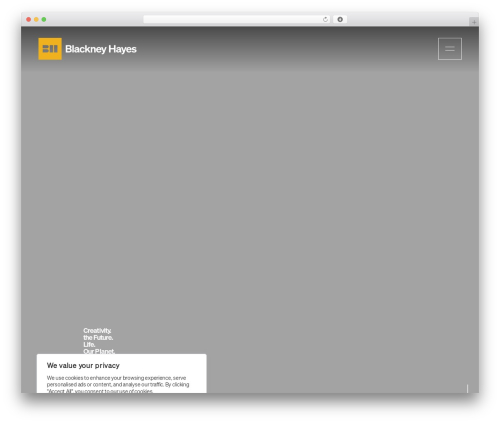Click the 'Creativity.' hero text
Screen dimensions: 500x423
(x=97, y=331)
